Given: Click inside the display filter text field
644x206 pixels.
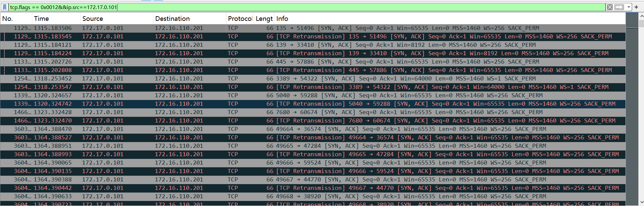Looking at the screenshot, I should point(303,7).
